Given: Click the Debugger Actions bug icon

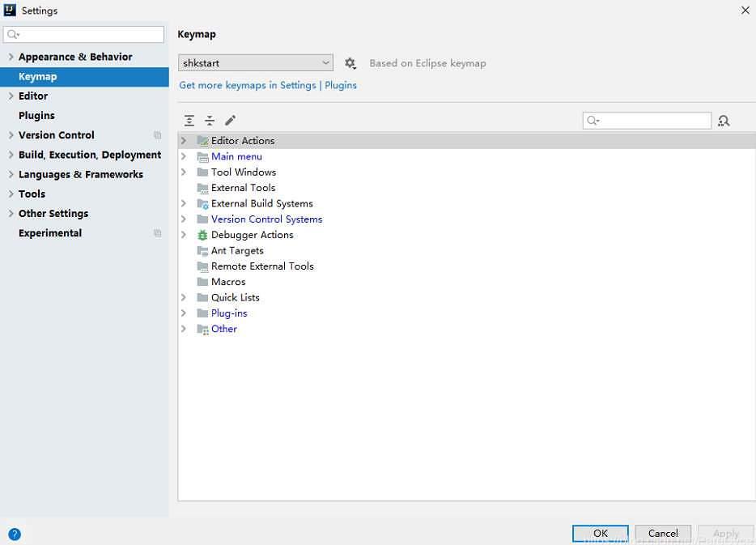Looking at the screenshot, I should coord(202,236).
